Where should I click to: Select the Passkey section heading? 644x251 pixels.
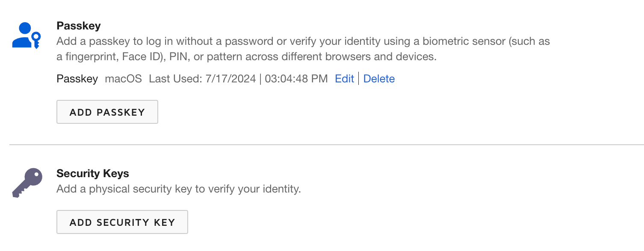pyautogui.click(x=79, y=26)
